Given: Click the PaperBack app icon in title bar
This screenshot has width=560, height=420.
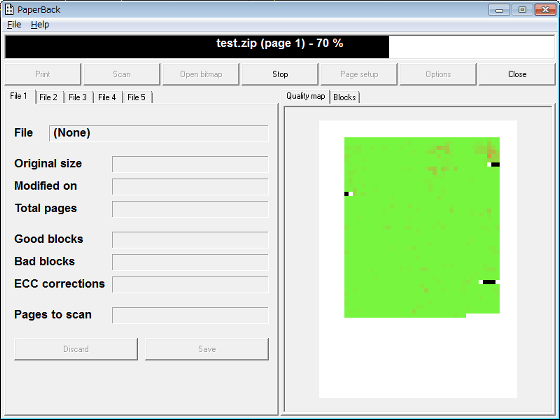Looking at the screenshot, I should pyautogui.click(x=9, y=10).
